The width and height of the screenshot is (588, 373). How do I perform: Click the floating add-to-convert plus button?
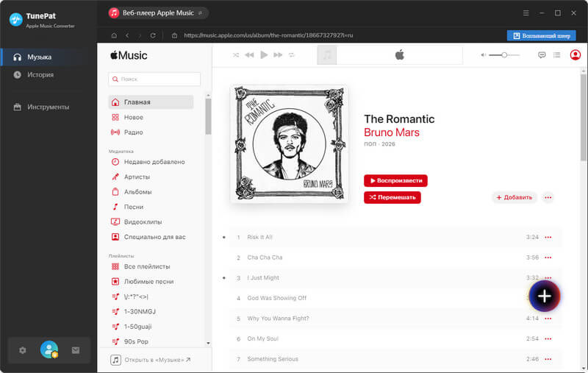point(544,296)
